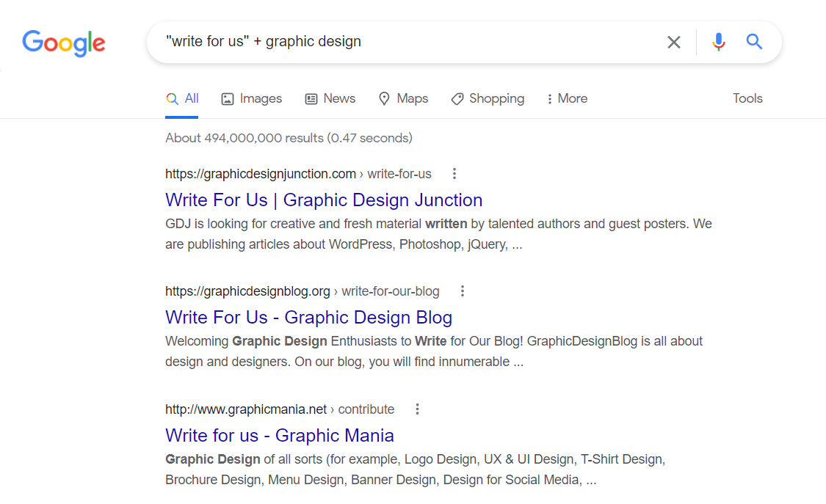
Task: Click the News tab newspaper icon
Action: (311, 98)
